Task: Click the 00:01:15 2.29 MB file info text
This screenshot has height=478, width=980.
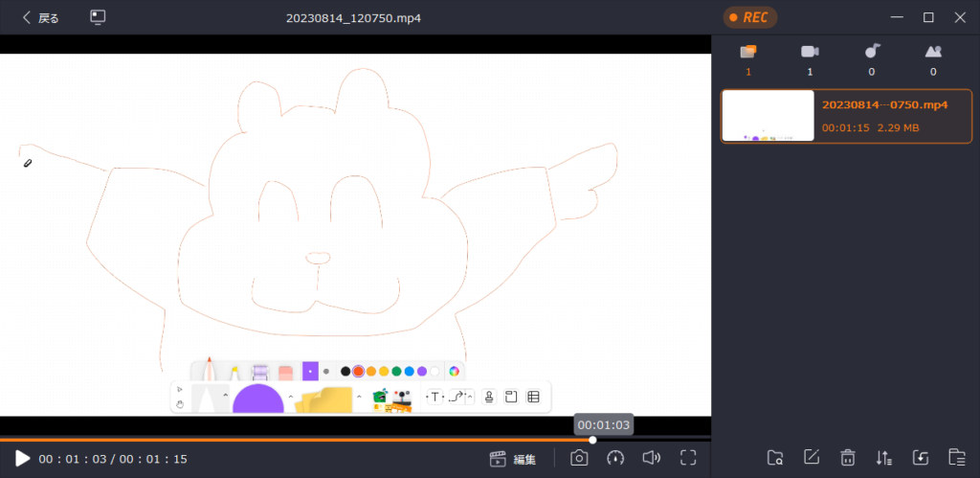Action: pos(870,127)
